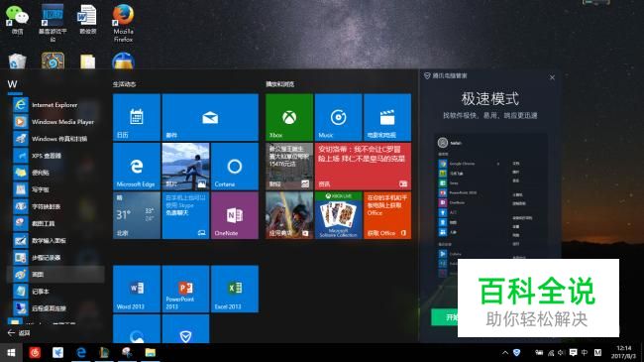Open the Edge icon on the taskbar

pyautogui.click(x=81, y=352)
